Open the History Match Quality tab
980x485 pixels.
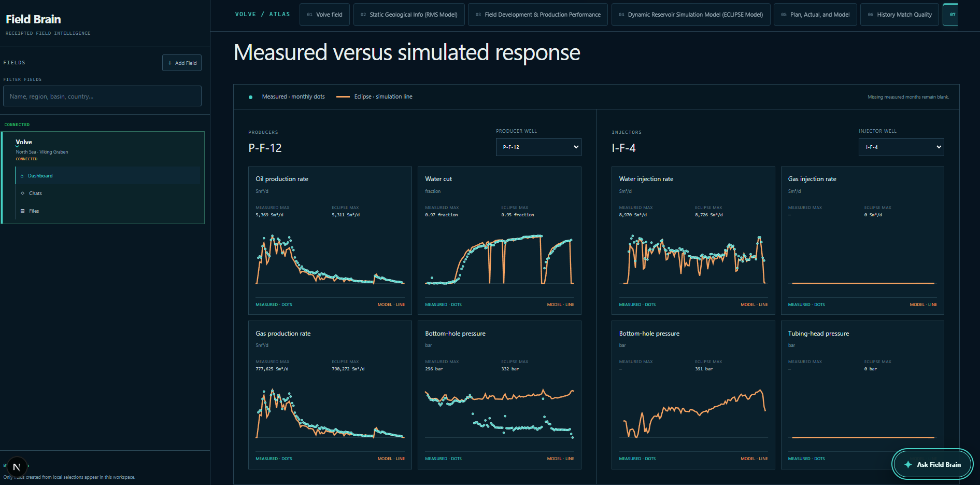click(900, 15)
